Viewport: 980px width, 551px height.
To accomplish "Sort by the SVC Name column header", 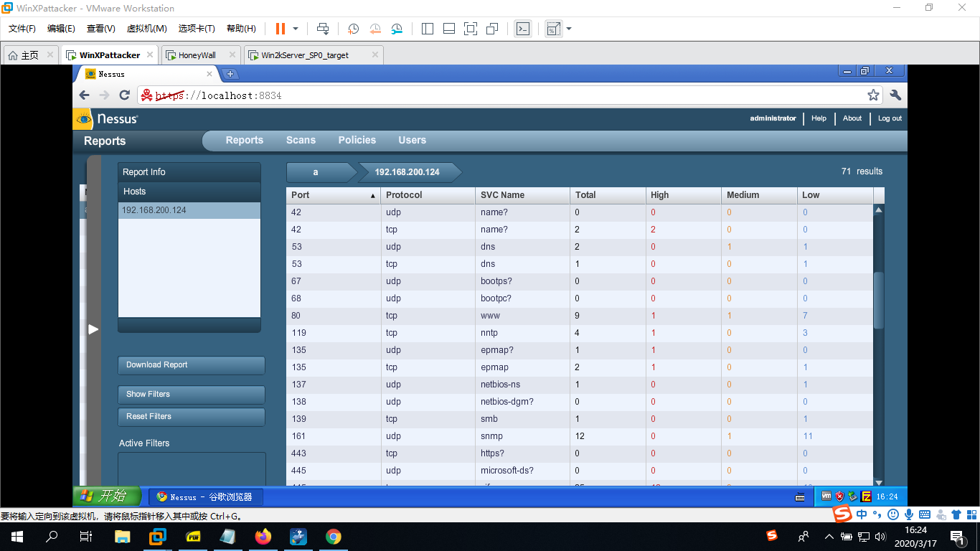I will pyautogui.click(x=522, y=195).
